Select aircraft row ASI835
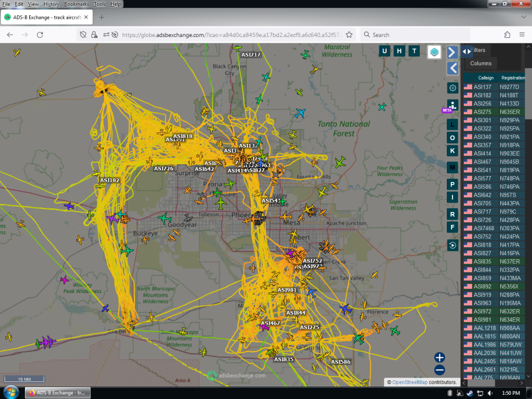Screen dimensions: 532x399 (494, 262)
